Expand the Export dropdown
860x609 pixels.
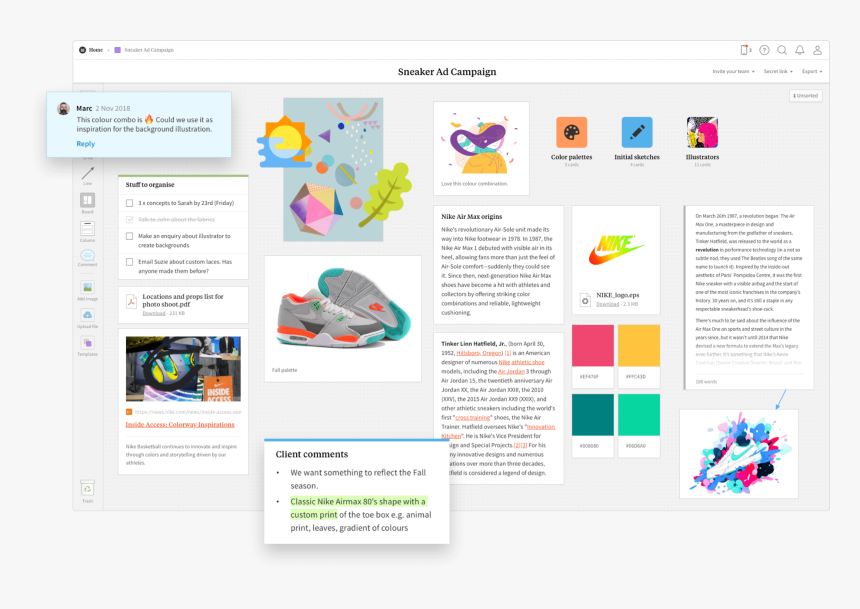812,71
